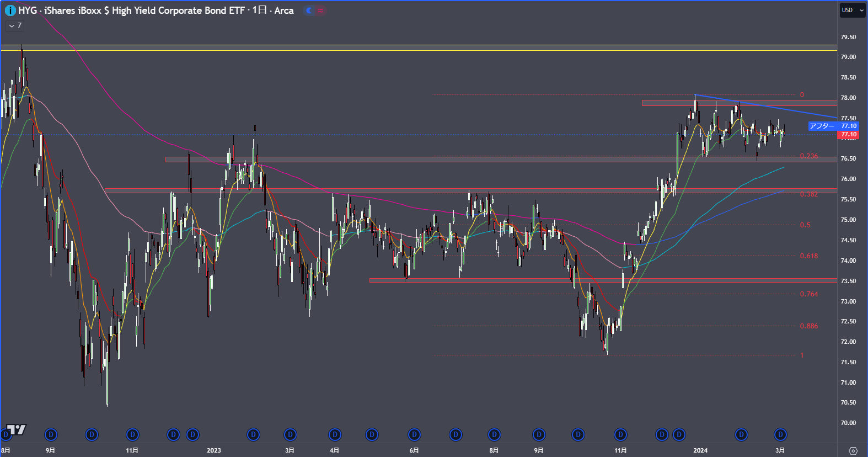The image size is (868, 457).
Task: Open the February 2024 dividend marker
Action: 742,435
